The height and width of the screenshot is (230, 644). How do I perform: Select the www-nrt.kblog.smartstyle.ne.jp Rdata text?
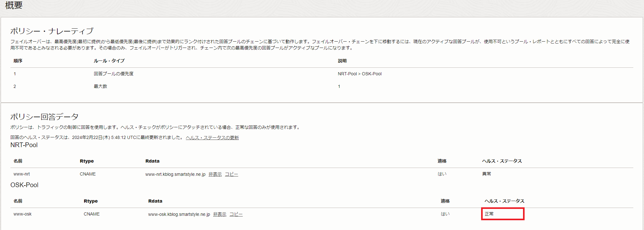point(175,174)
